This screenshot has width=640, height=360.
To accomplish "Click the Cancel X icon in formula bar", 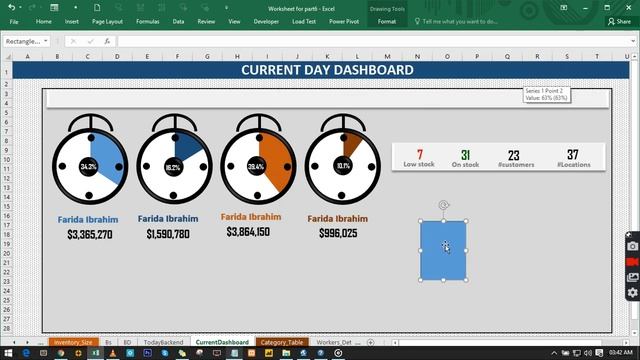I will [x=73, y=41].
